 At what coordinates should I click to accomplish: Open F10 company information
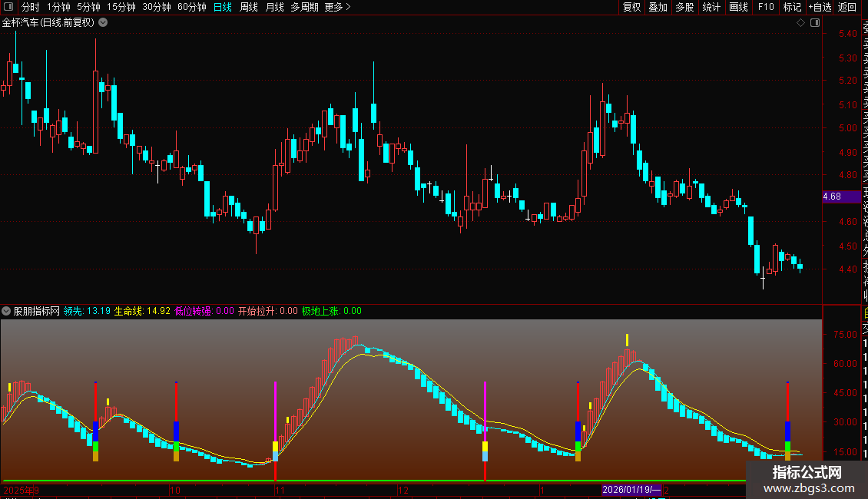click(x=766, y=7)
